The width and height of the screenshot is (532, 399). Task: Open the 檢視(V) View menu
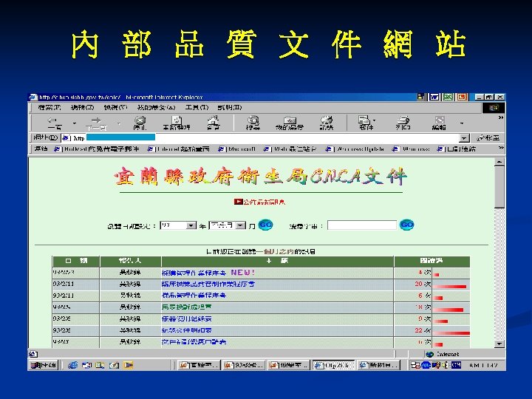pyautogui.click(x=116, y=108)
